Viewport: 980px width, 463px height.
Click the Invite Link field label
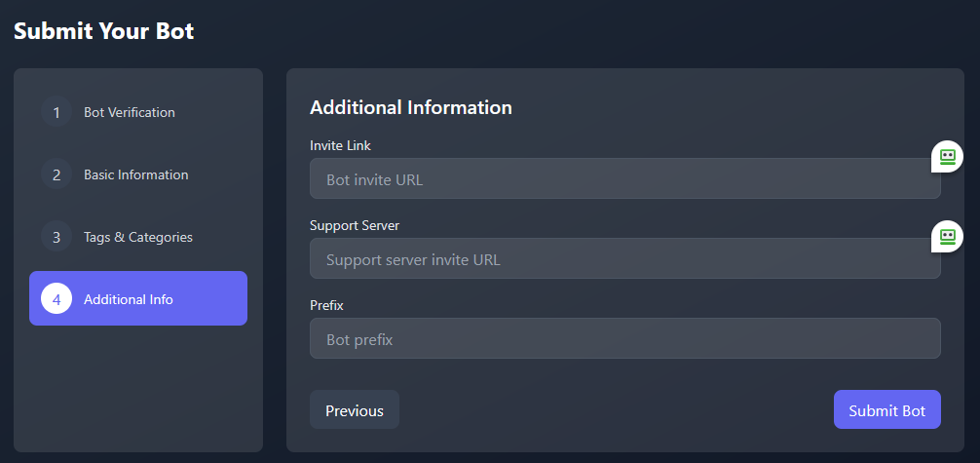(x=341, y=146)
